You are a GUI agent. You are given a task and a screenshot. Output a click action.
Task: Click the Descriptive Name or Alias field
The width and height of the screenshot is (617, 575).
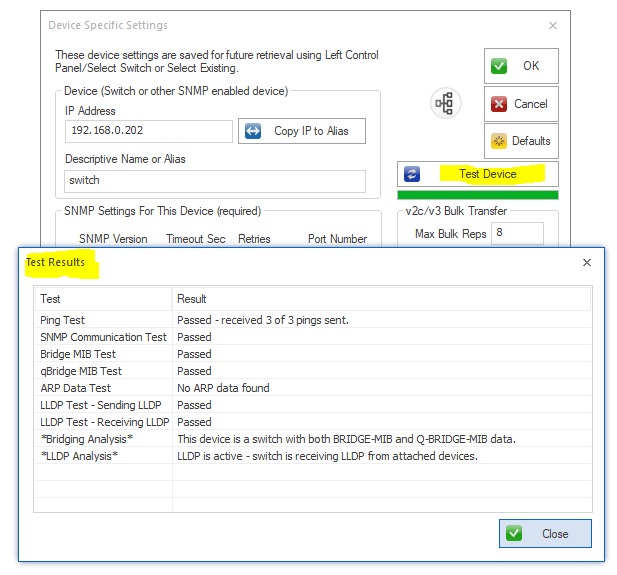tap(215, 181)
